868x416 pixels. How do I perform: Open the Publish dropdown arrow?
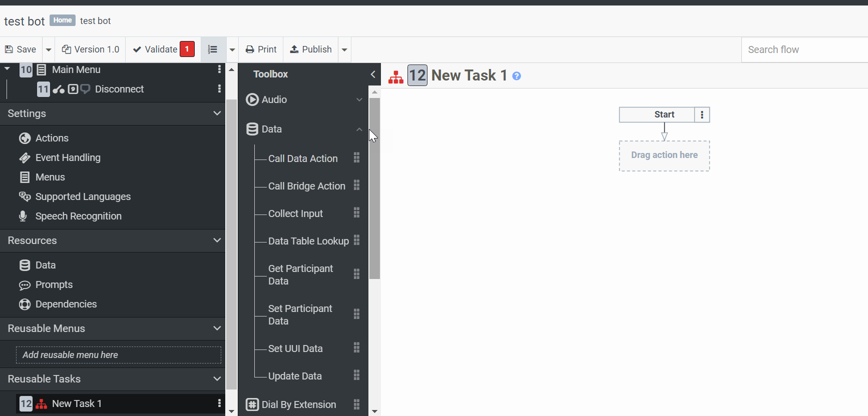pos(344,49)
